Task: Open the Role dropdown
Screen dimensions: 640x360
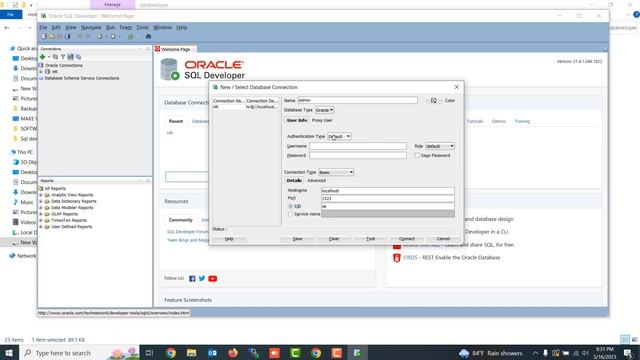Action: [x=440, y=146]
